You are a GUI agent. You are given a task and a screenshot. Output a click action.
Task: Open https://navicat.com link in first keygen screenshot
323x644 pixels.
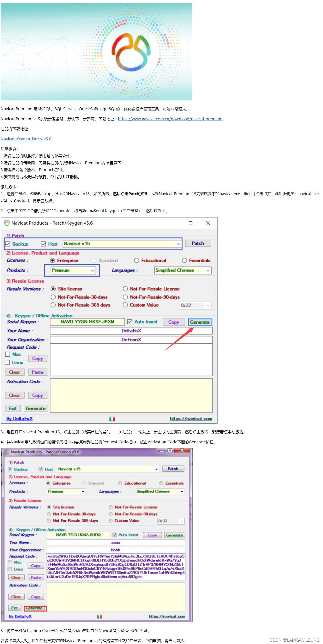pos(191,419)
